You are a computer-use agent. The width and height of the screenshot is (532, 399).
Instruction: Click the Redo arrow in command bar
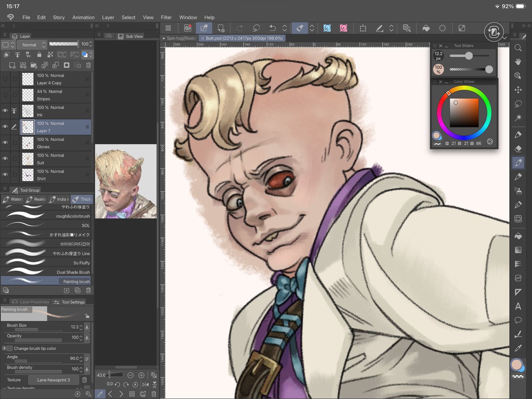click(x=240, y=28)
